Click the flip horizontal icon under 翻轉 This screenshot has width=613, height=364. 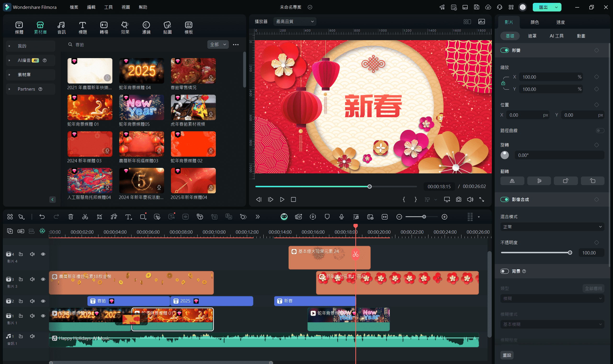click(512, 181)
